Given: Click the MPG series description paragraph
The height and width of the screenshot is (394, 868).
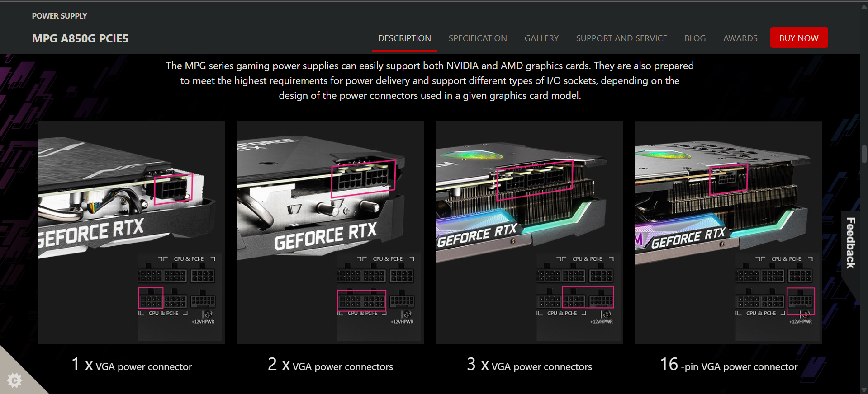Looking at the screenshot, I should pos(430,80).
